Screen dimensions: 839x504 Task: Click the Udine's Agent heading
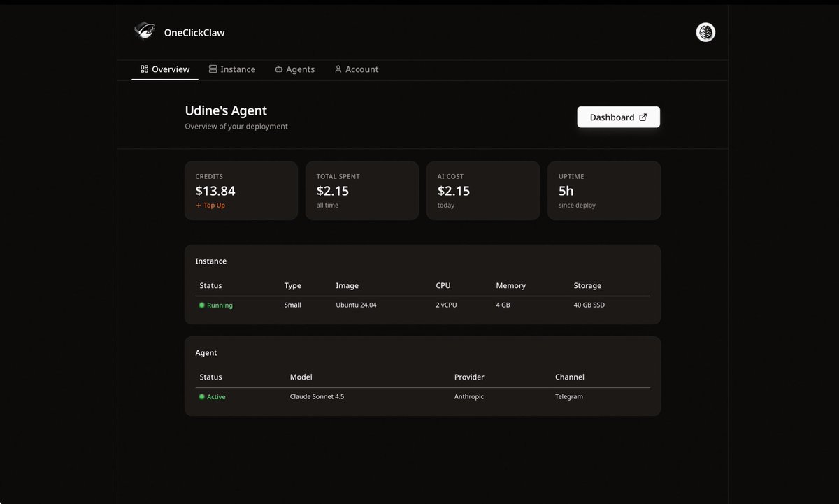pyautogui.click(x=226, y=110)
